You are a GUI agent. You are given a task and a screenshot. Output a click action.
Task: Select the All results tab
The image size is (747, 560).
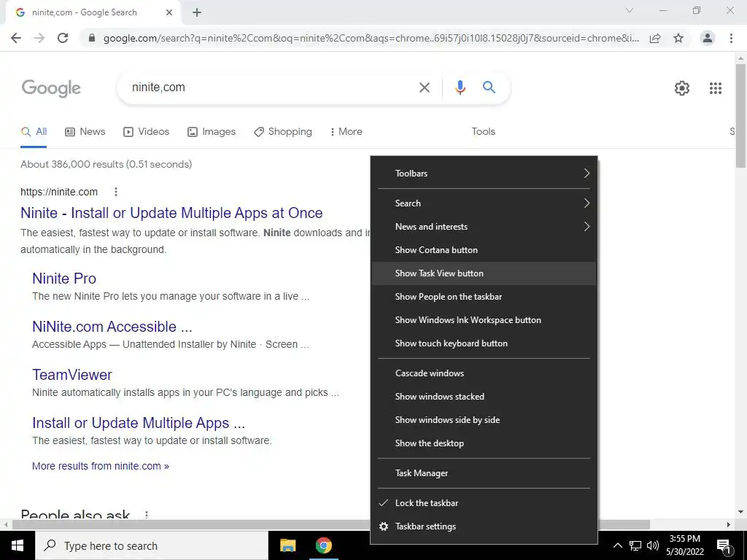coord(34,132)
